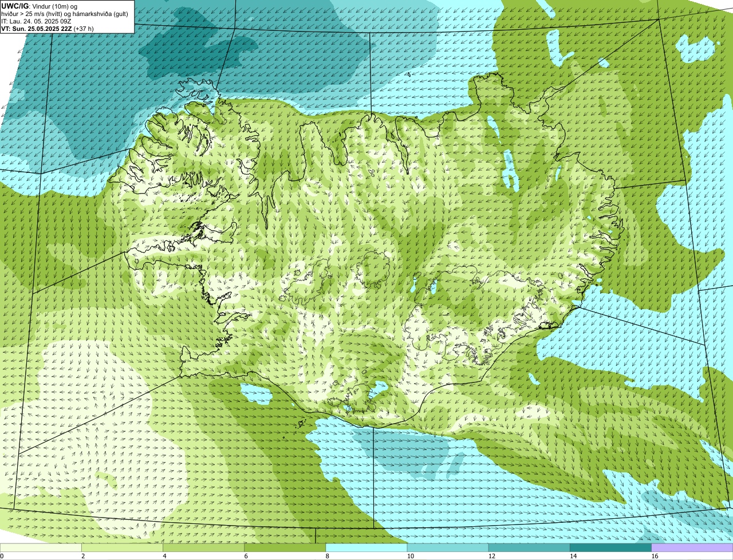Image resolution: width=733 pixels, height=560 pixels.
Task: Click the 'VT: Sun. 25.05.2025 22Z (+37 h)' line
Action: 48,28
